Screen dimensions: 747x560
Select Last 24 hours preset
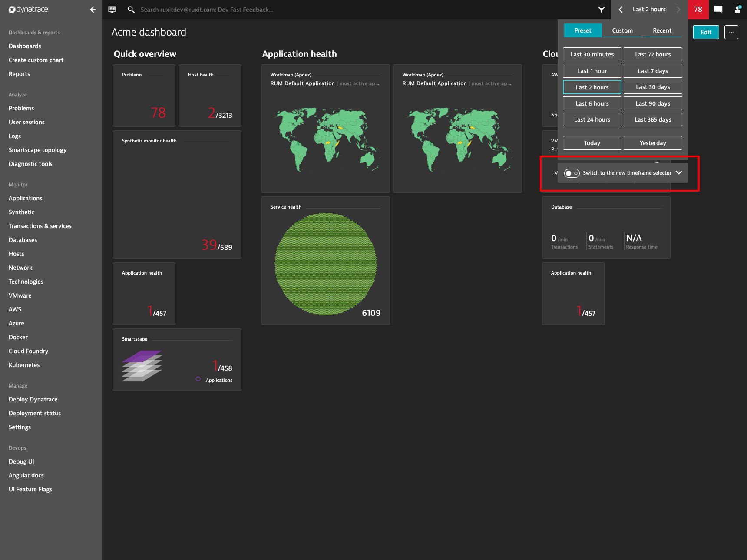[x=592, y=119]
